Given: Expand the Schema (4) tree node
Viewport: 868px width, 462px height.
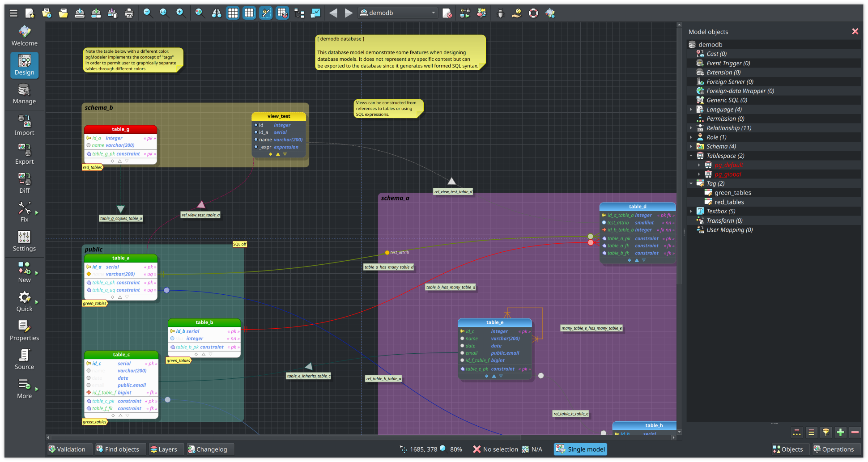Looking at the screenshot, I should [691, 146].
